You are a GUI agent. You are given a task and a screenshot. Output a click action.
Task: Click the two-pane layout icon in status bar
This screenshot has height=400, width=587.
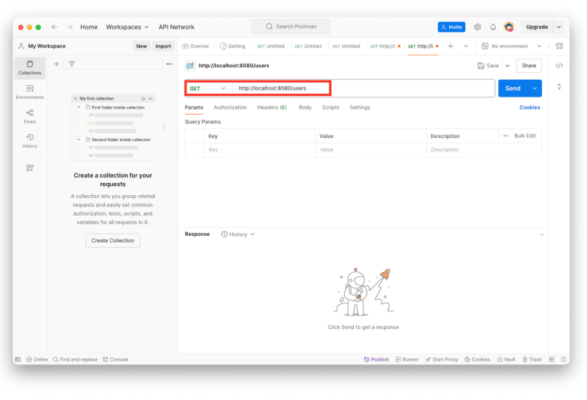[x=551, y=359]
